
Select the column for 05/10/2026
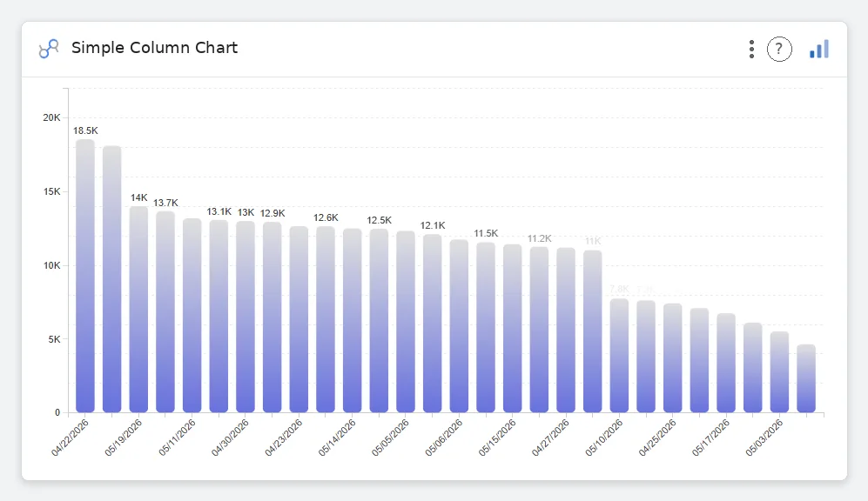(x=620, y=356)
